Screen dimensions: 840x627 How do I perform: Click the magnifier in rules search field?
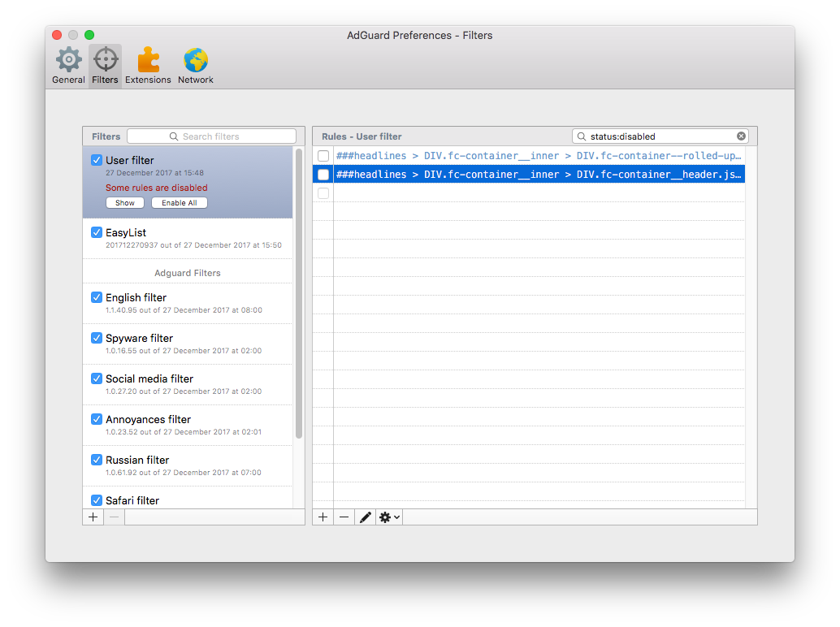[x=581, y=136]
